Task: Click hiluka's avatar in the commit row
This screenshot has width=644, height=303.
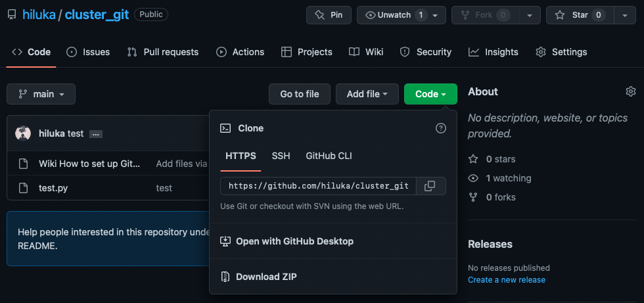Action: tap(23, 133)
